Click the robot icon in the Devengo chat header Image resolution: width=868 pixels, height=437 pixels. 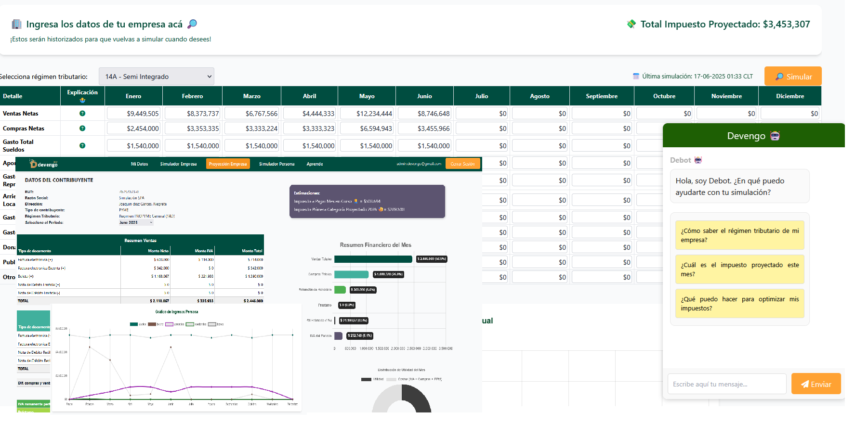click(775, 136)
